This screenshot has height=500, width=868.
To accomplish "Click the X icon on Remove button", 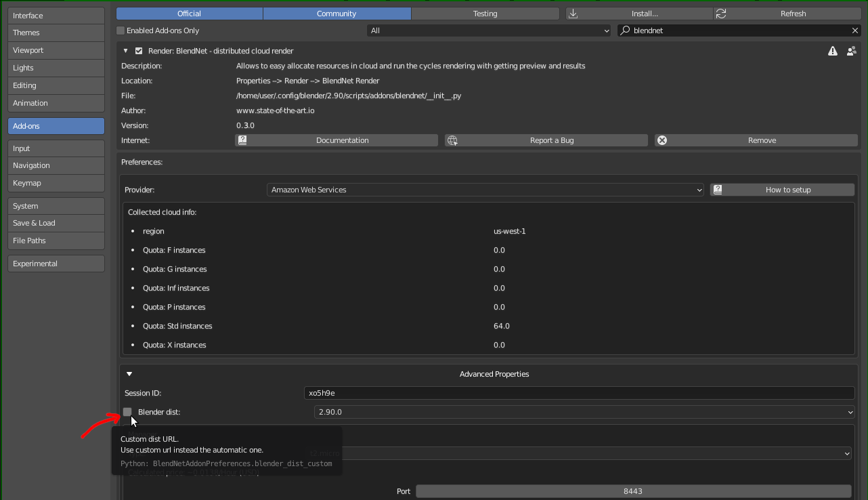I will 662,140.
